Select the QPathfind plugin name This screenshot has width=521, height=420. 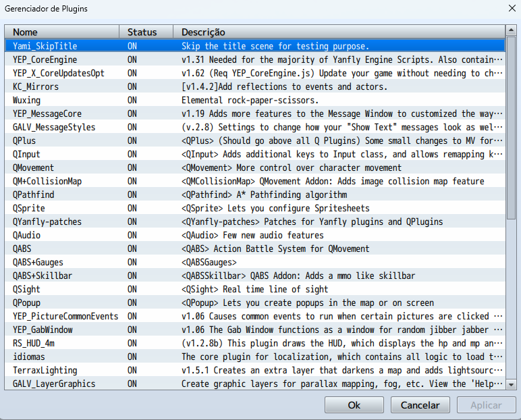pos(33,195)
